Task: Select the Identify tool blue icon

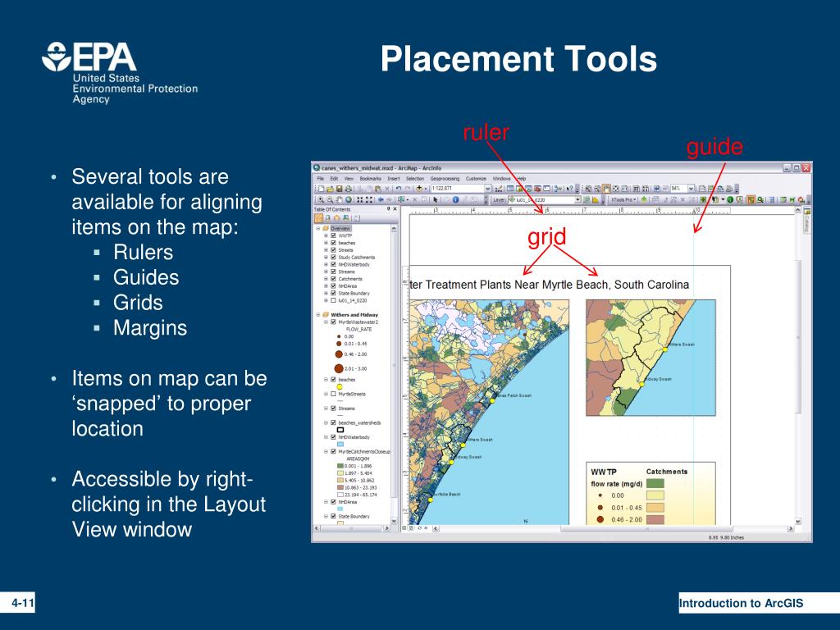Action: pos(456,200)
